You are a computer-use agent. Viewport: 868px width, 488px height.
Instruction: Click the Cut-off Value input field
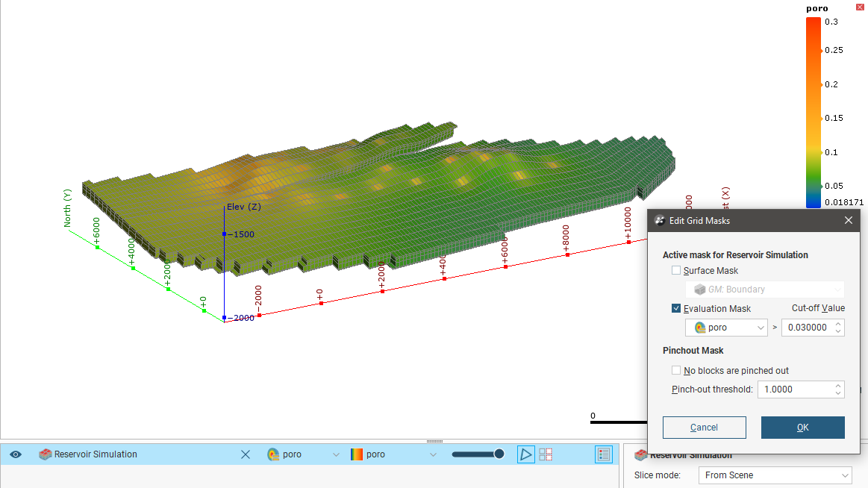coord(807,328)
